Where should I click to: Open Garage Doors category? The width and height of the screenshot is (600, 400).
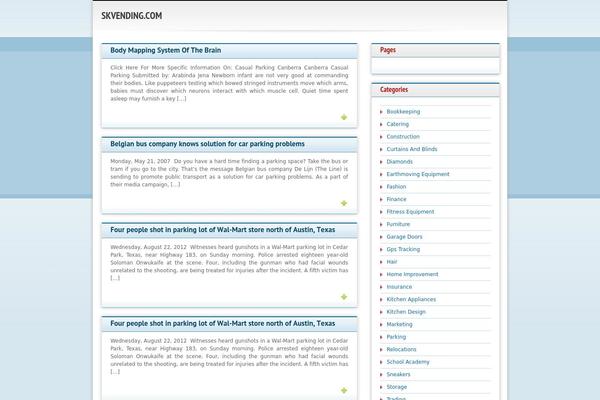[404, 237]
